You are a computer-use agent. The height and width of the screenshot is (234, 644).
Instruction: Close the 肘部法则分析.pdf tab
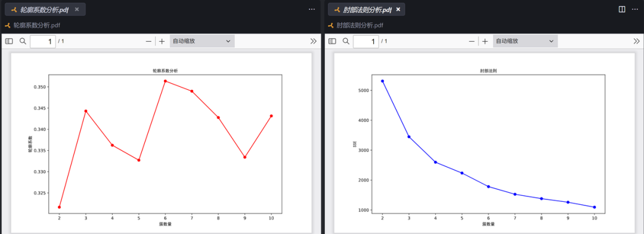pyautogui.click(x=398, y=9)
